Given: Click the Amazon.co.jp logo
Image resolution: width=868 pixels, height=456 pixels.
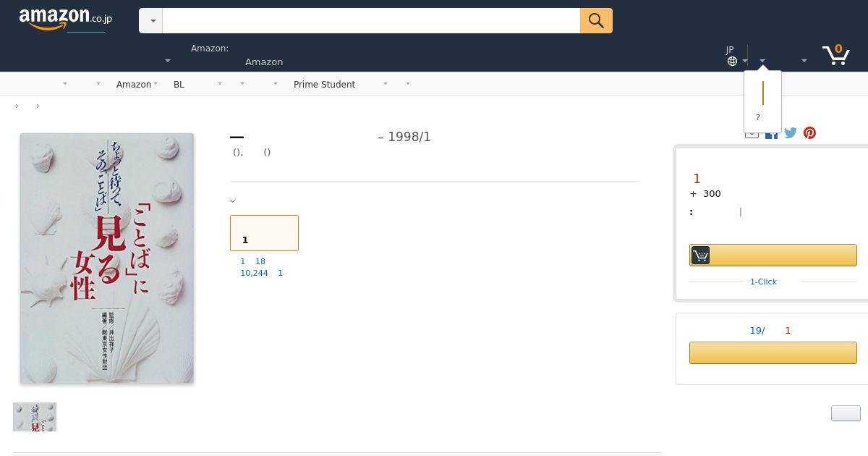Looking at the screenshot, I should [x=65, y=20].
